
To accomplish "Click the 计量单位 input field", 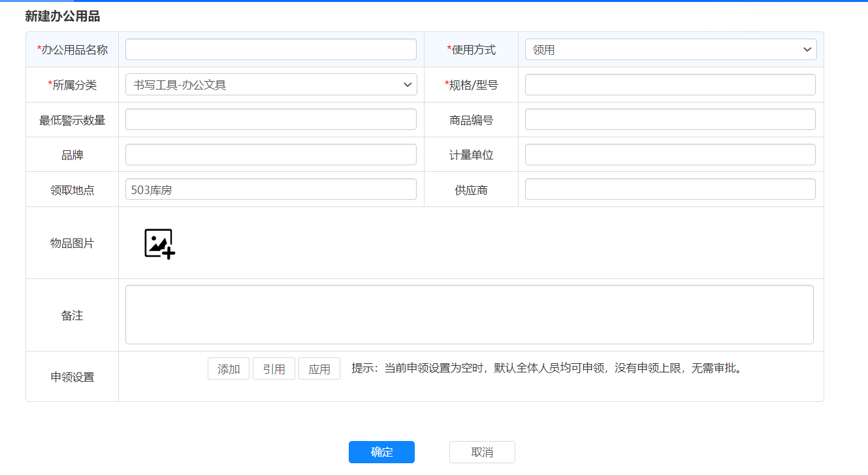I will (x=670, y=154).
